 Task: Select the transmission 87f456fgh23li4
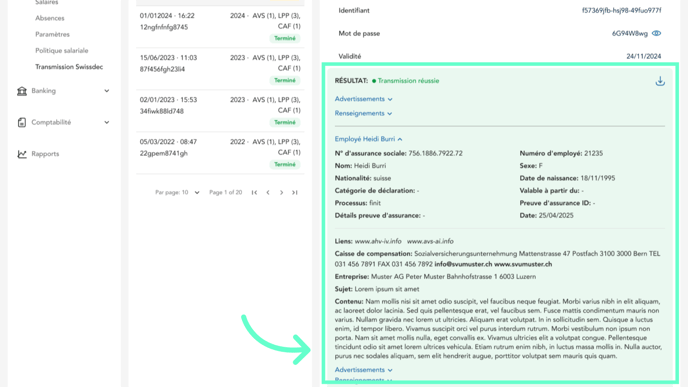point(220,69)
